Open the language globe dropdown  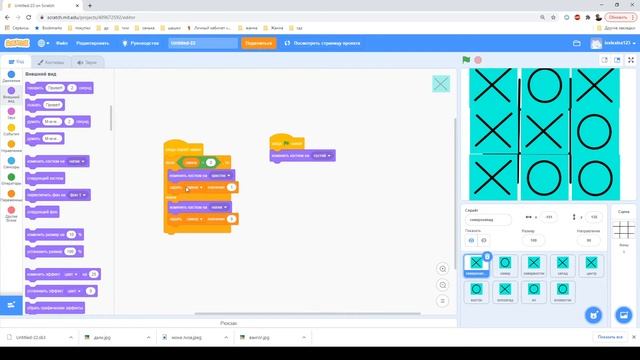pos(43,43)
